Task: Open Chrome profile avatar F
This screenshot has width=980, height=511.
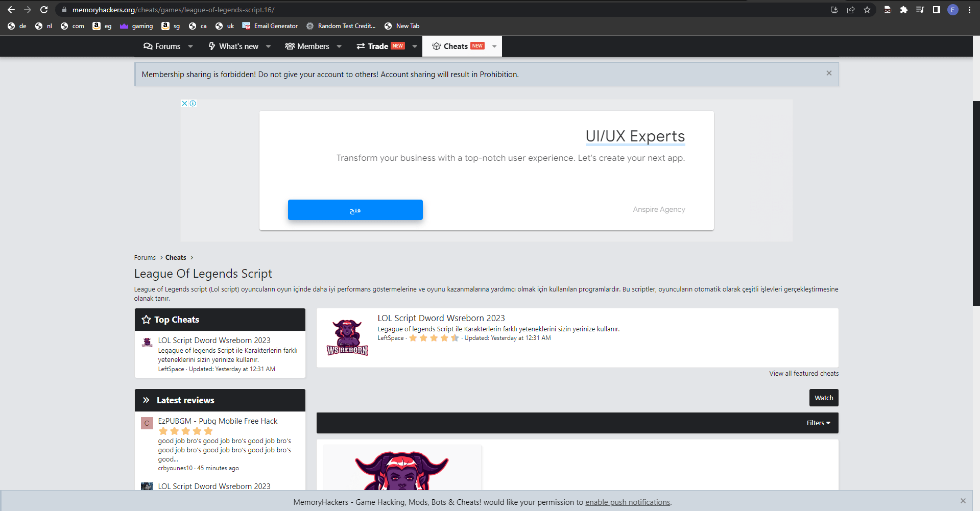Action: [953, 10]
